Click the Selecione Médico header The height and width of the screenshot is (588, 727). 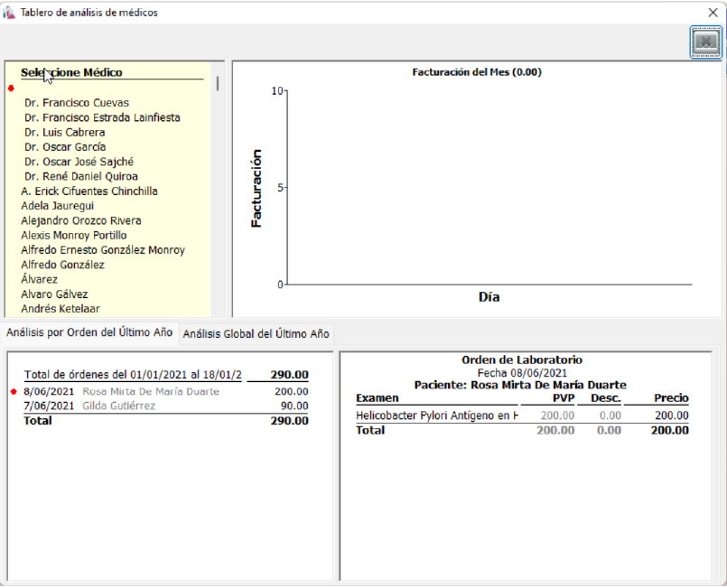pos(72,72)
